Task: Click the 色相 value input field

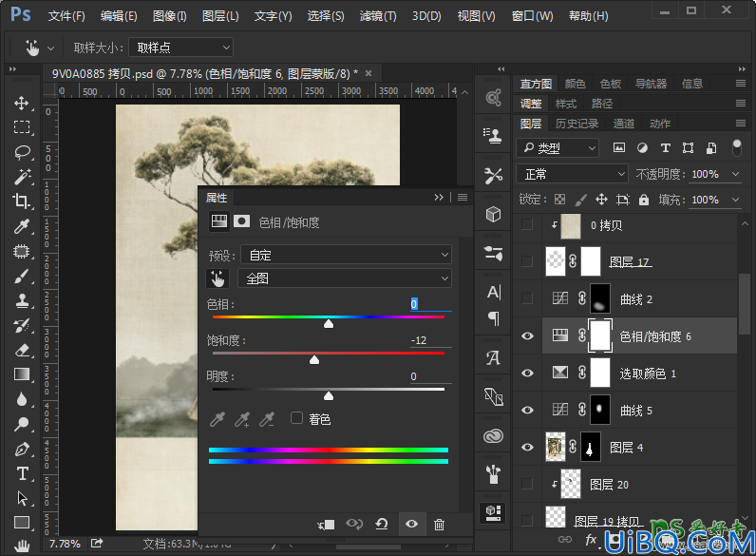Action: pos(430,304)
